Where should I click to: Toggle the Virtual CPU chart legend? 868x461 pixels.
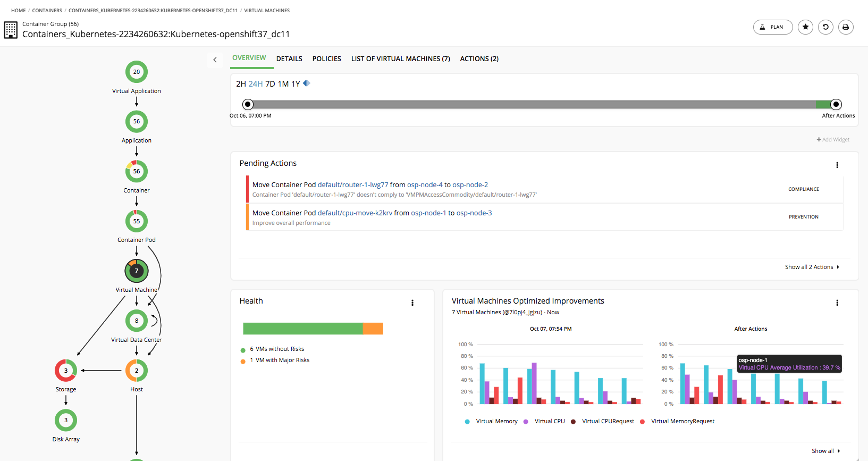[544, 421]
